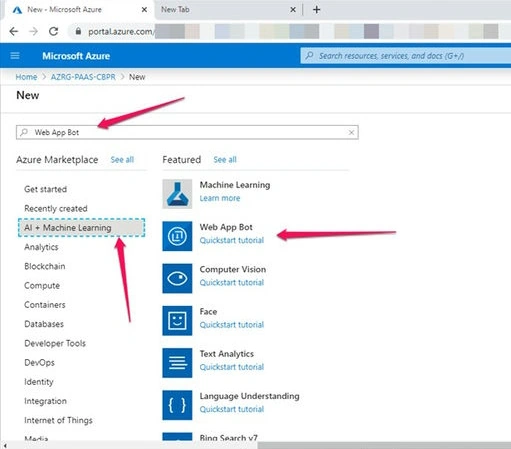Open the Machine Learning flask icon
The height and width of the screenshot is (449, 511).
click(x=177, y=194)
